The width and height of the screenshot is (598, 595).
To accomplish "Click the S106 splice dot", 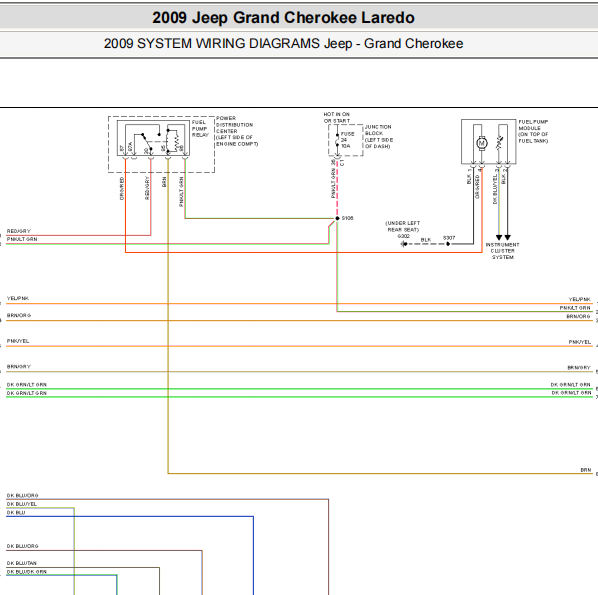I will [337, 218].
